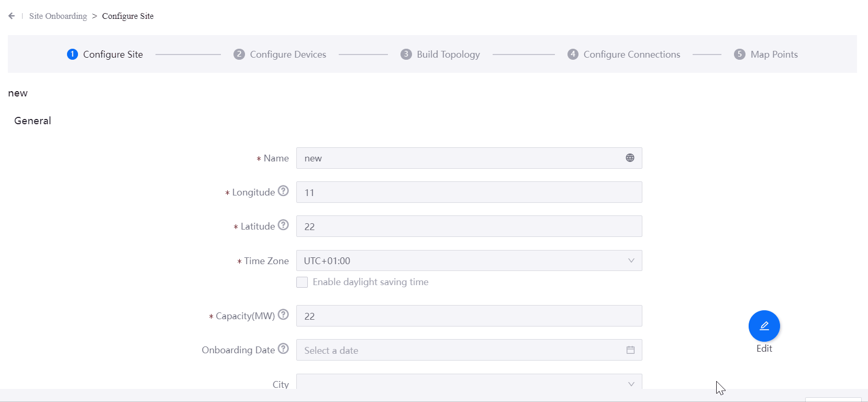The height and width of the screenshot is (402, 868).
Task: Click the blue Edit pencil button
Action: [x=764, y=326]
